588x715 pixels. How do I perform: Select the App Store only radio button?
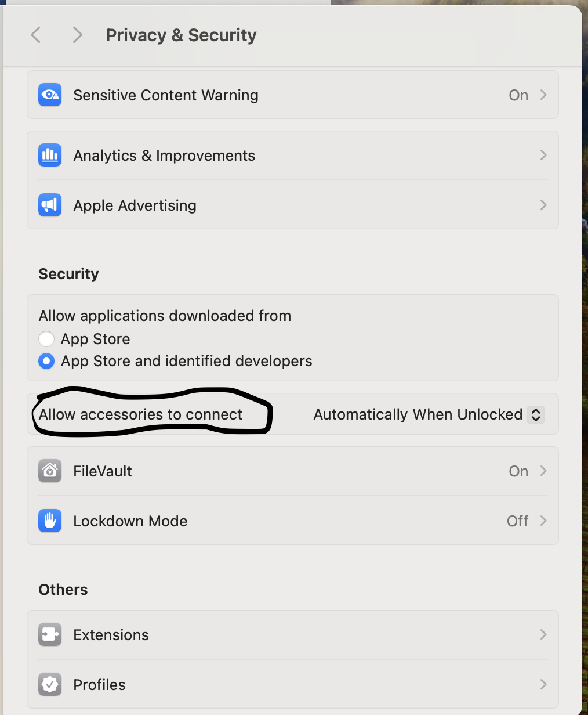[x=46, y=339]
